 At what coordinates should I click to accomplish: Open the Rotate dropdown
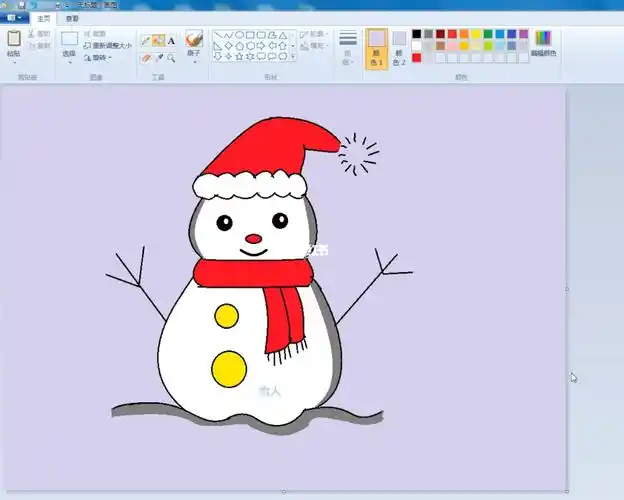pos(98,57)
